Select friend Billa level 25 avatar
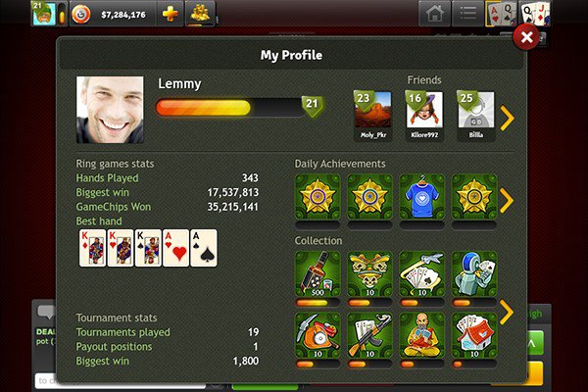This screenshot has height=392, width=588. [x=475, y=116]
